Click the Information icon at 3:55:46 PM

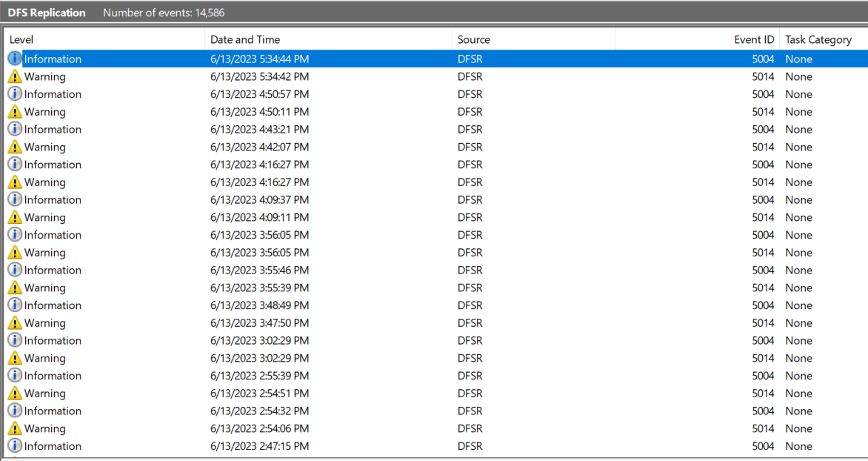tap(15, 269)
